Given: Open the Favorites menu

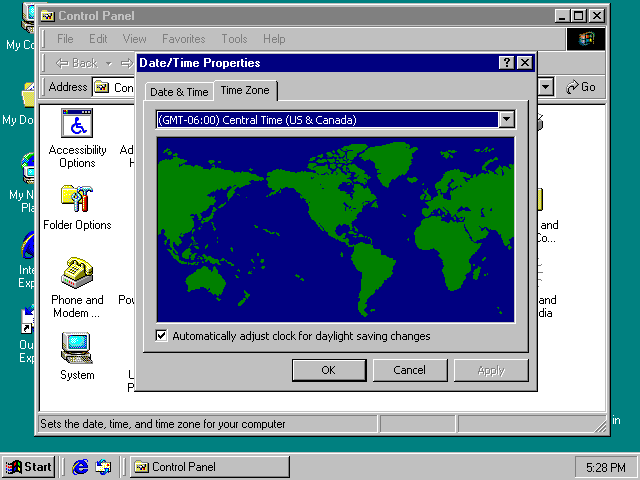Looking at the screenshot, I should (x=184, y=39).
